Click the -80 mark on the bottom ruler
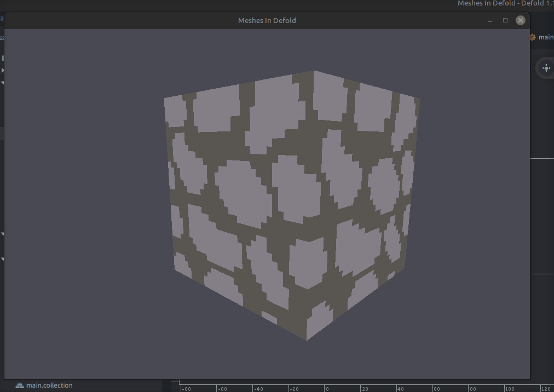554x392 pixels. (x=186, y=389)
